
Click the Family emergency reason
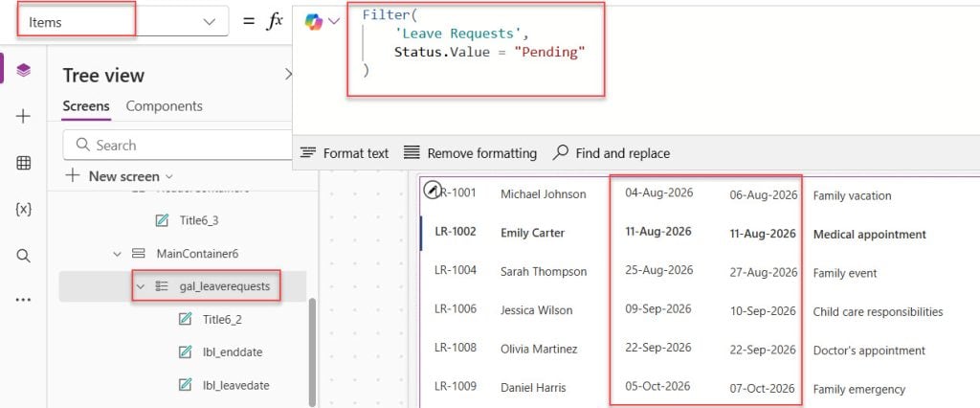point(858,389)
